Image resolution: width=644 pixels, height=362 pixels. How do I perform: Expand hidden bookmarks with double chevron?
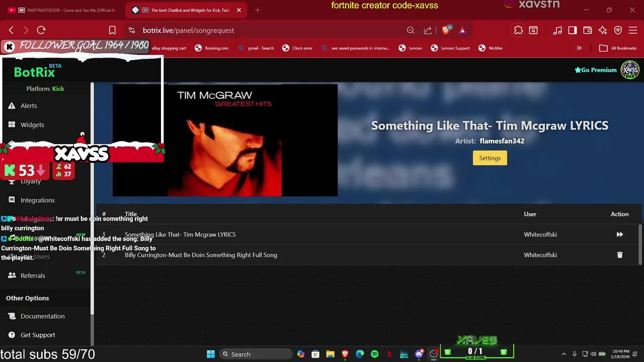point(579,48)
